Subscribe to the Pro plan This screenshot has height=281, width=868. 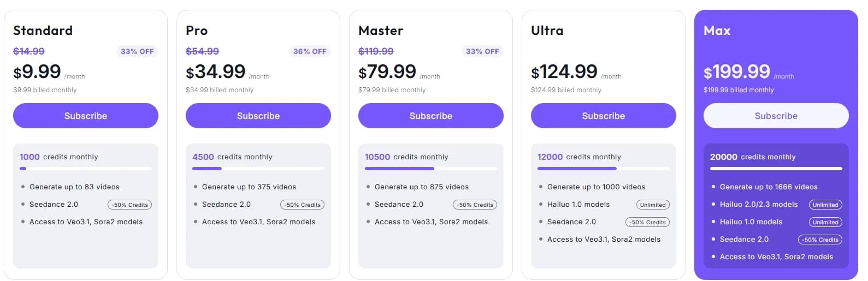pyautogui.click(x=258, y=116)
